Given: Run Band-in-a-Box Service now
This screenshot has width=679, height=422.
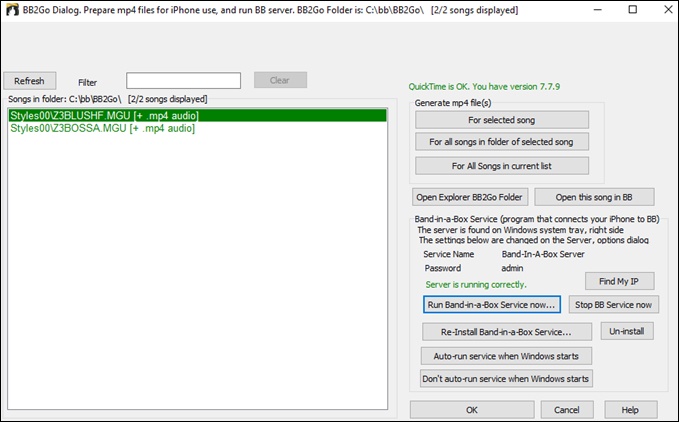Looking at the screenshot, I should coord(491,304).
